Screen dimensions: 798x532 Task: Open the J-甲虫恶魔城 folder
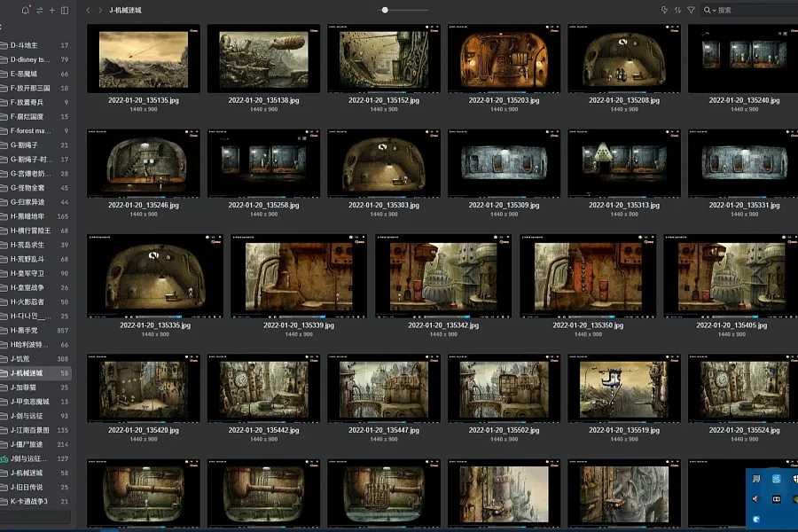tap(35, 402)
